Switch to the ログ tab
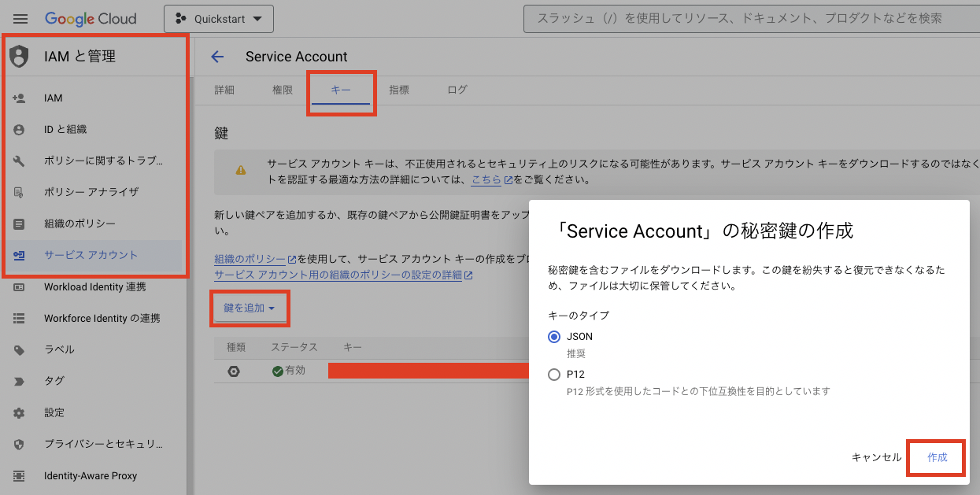Screen dimensions: 980x495 point(457,91)
